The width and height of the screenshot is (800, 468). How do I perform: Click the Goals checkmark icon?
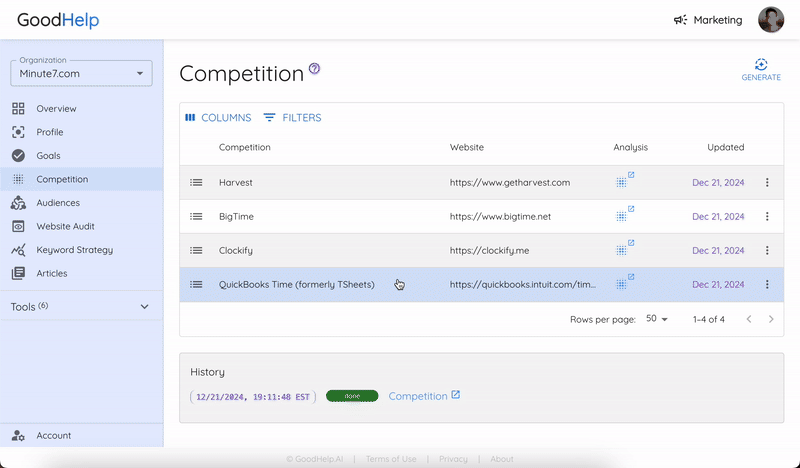[18, 155]
